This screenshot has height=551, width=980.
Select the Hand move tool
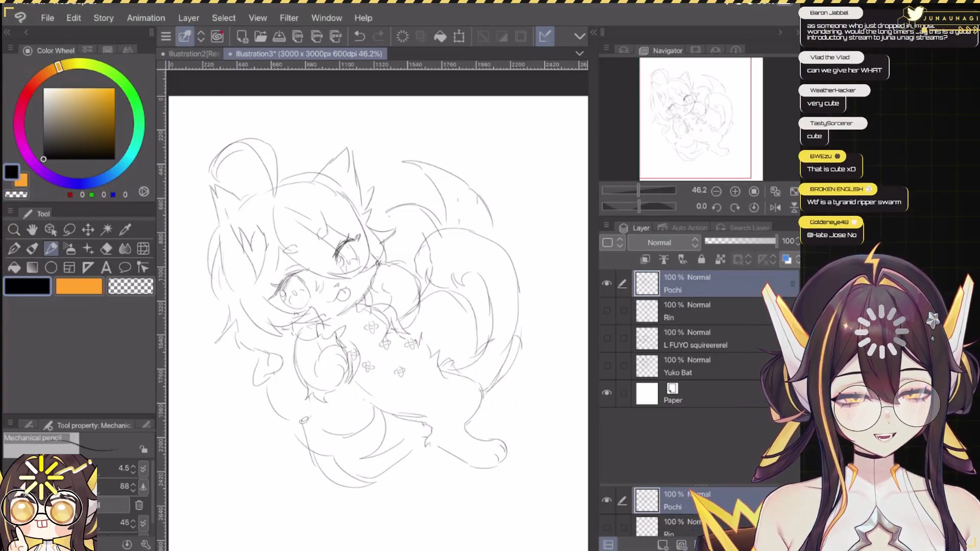tap(32, 230)
